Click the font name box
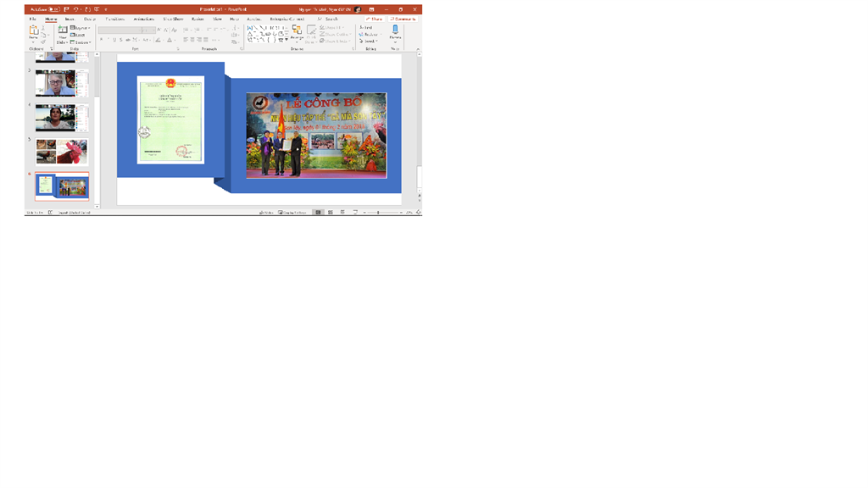Viewport: 868px width, 488px height. 119,30
